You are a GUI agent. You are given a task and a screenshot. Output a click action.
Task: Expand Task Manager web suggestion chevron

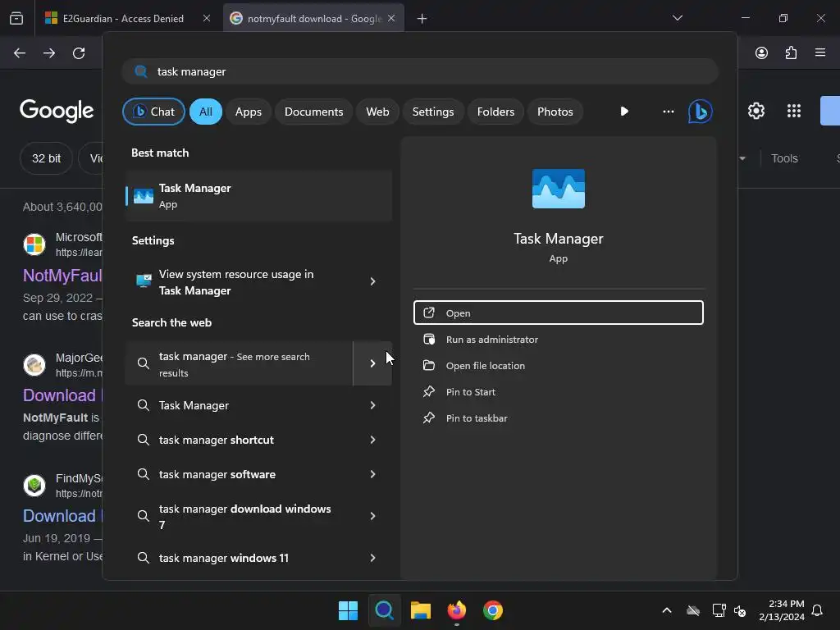[372, 405]
